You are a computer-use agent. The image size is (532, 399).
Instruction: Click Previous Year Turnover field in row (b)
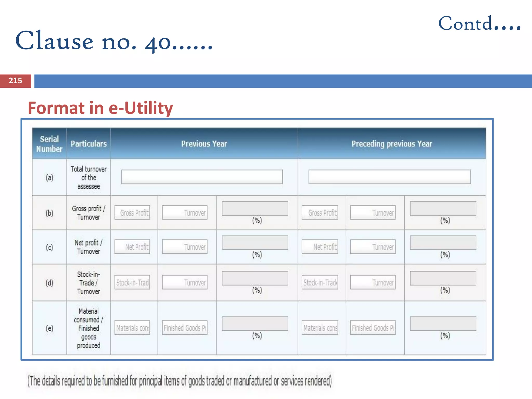click(x=185, y=212)
